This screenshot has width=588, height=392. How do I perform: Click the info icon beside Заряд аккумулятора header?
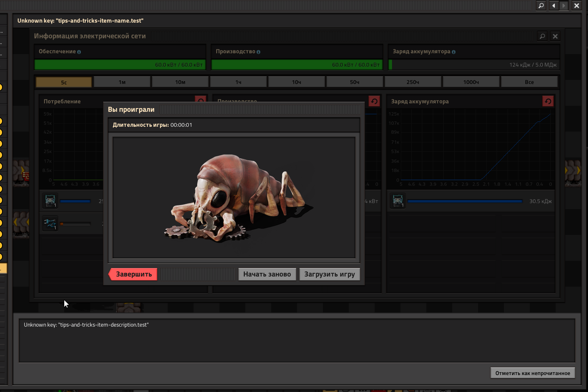click(453, 52)
